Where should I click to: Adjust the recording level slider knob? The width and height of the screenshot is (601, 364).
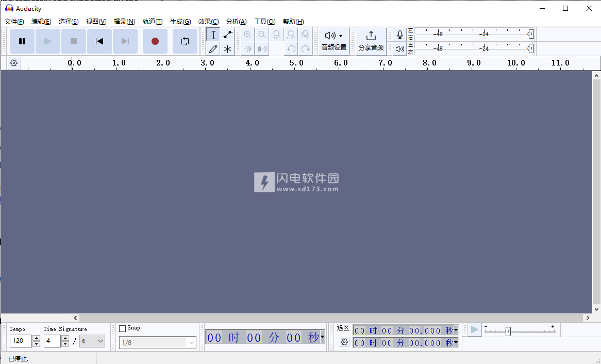531,34
